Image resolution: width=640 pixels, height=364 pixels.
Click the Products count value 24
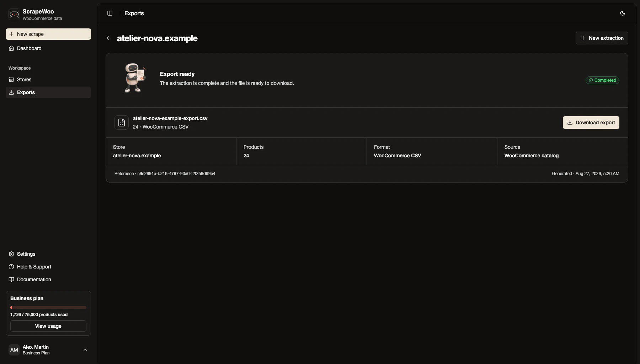246,156
